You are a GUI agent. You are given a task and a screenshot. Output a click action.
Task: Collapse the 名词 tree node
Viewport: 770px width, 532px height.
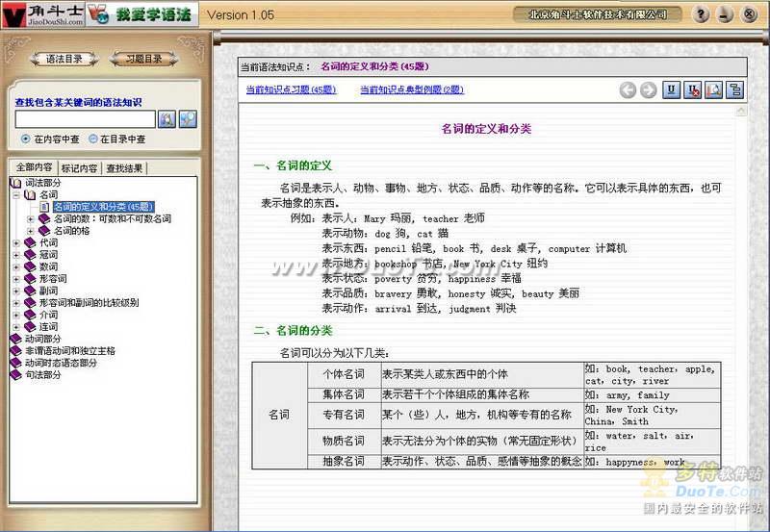[x=16, y=195]
